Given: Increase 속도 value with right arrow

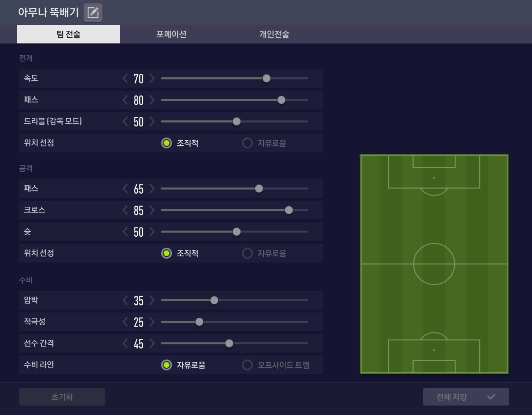Looking at the screenshot, I should pyautogui.click(x=152, y=78).
